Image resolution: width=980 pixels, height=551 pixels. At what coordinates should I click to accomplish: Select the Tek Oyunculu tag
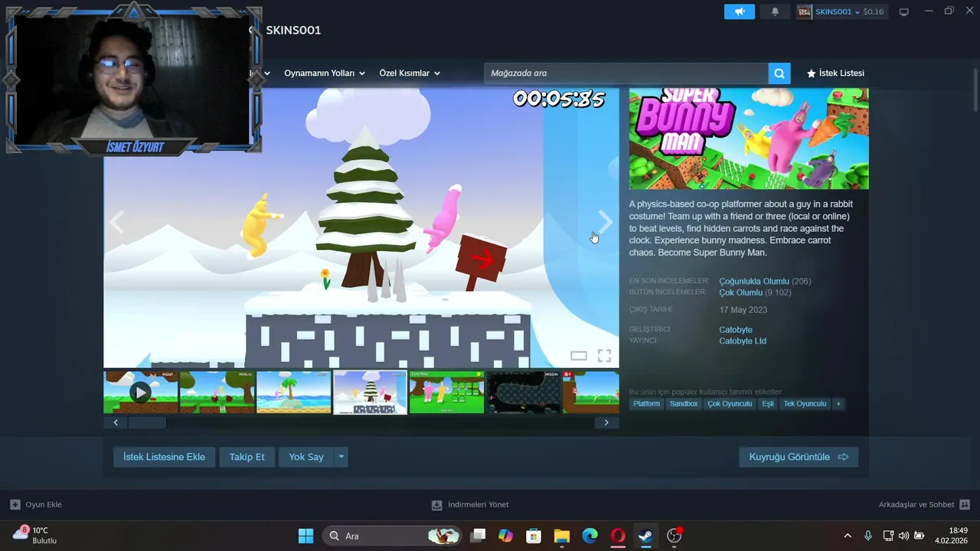click(x=805, y=403)
